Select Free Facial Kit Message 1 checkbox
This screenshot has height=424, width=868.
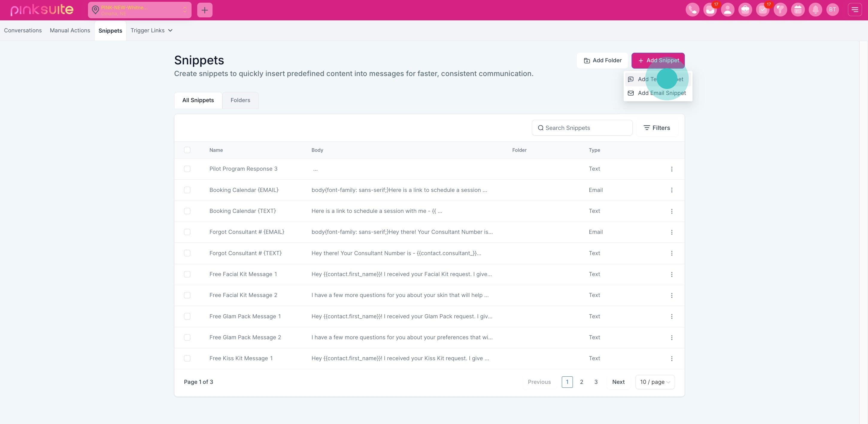click(187, 274)
